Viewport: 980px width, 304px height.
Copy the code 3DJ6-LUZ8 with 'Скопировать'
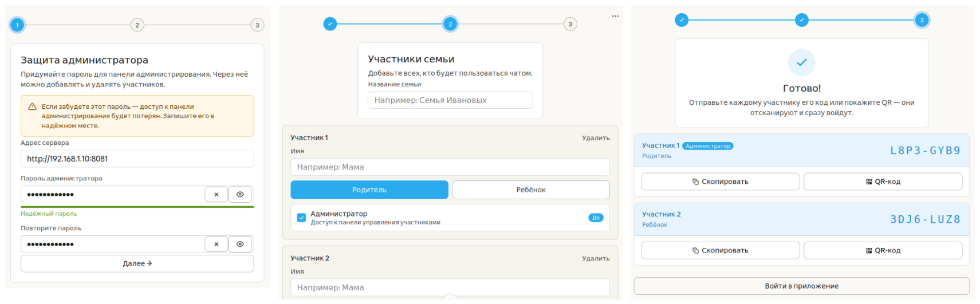click(x=721, y=250)
